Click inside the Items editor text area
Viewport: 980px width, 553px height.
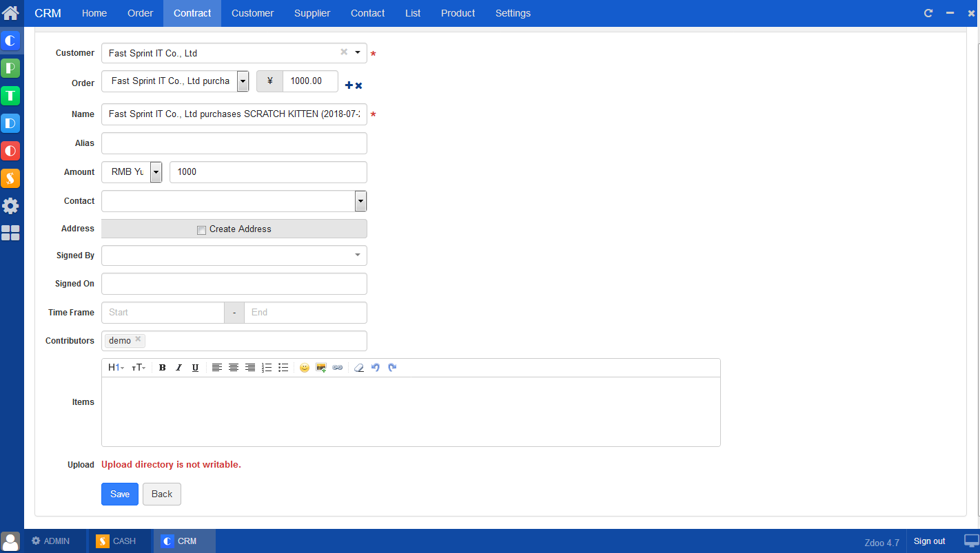pyautogui.click(x=411, y=412)
